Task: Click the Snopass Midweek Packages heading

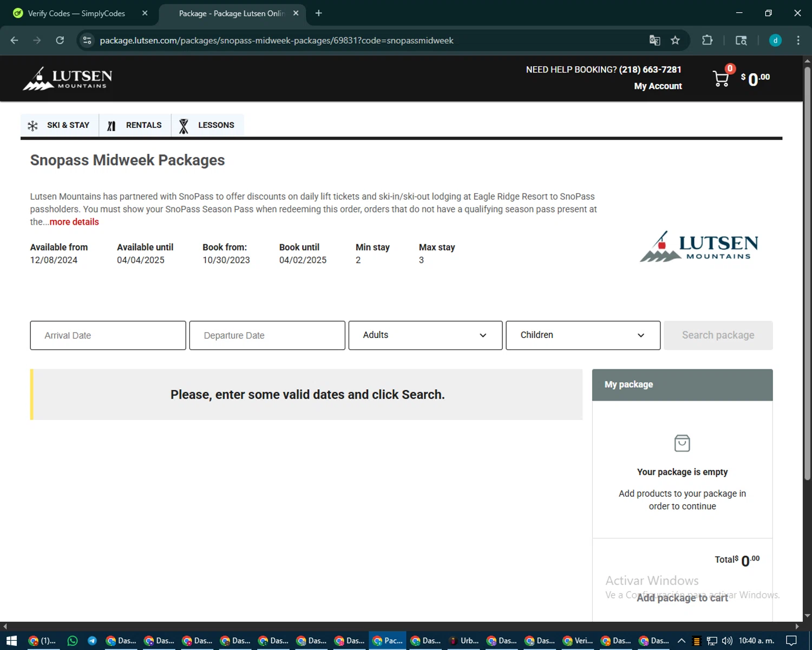Action: (127, 160)
